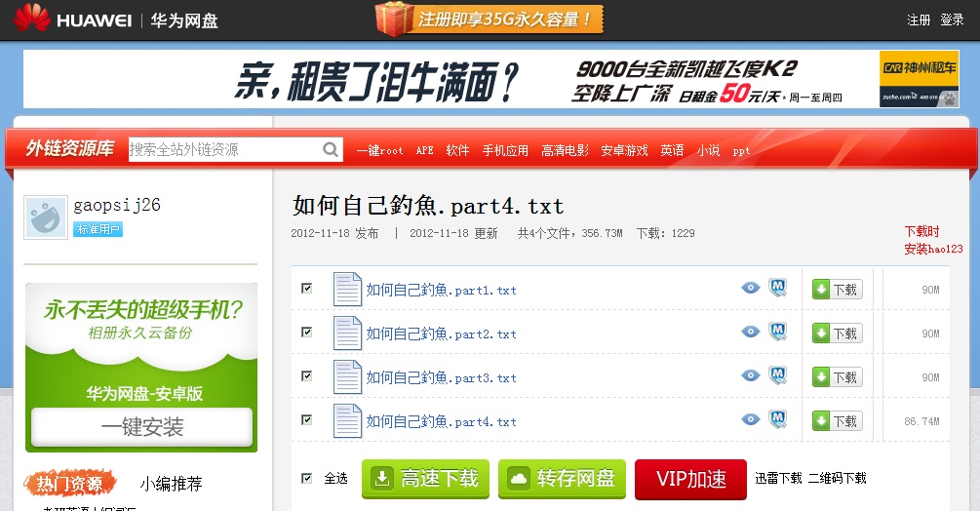980x511 pixels.
Task: Open 手机应用 category
Action: pyautogui.click(x=505, y=150)
